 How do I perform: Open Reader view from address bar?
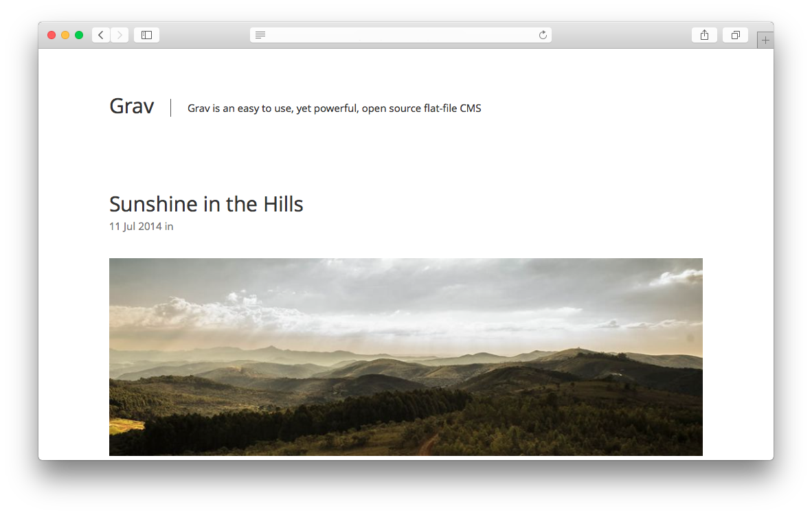260,35
